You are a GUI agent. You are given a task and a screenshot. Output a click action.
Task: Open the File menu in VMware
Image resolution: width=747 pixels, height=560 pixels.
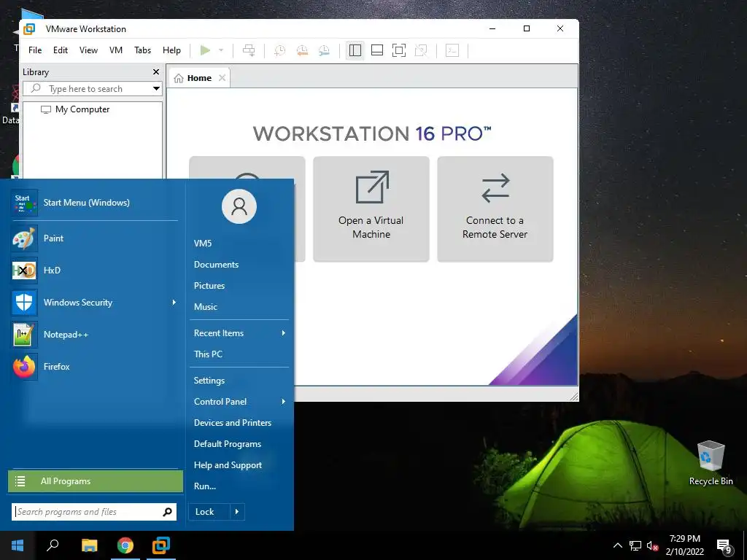click(x=35, y=50)
